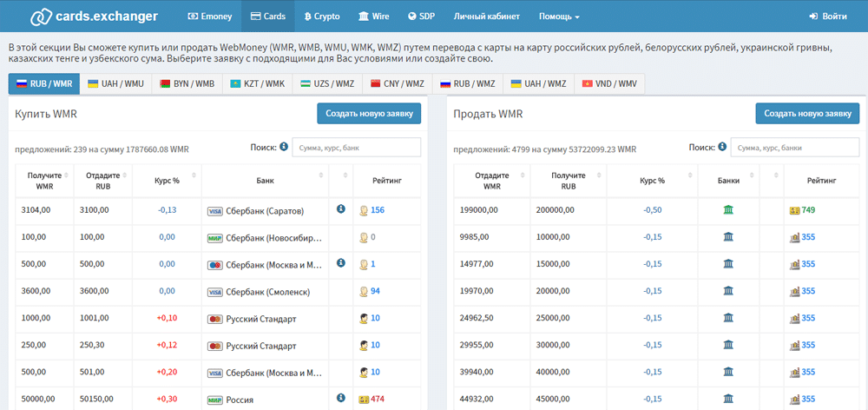868x410 pixels.
Task: Sort buy table by Рейтинг column
Action: [x=386, y=181]
